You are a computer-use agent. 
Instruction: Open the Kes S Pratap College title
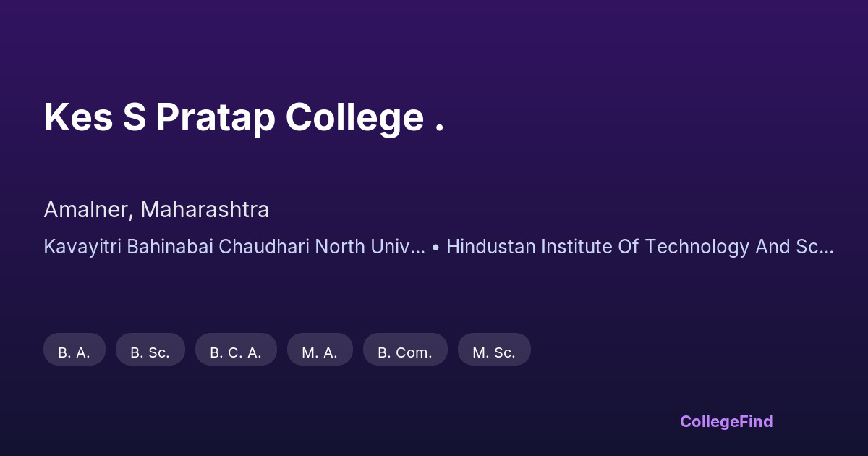tap(244, 117)
